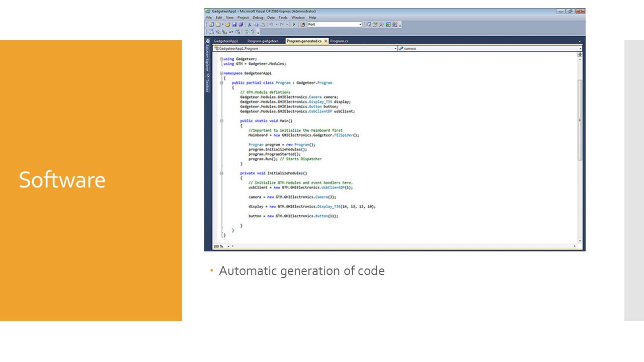Open the GadgeteerApp1.Program class dropdown
This screenshot has width=644, height=362.
coord(396,49)
